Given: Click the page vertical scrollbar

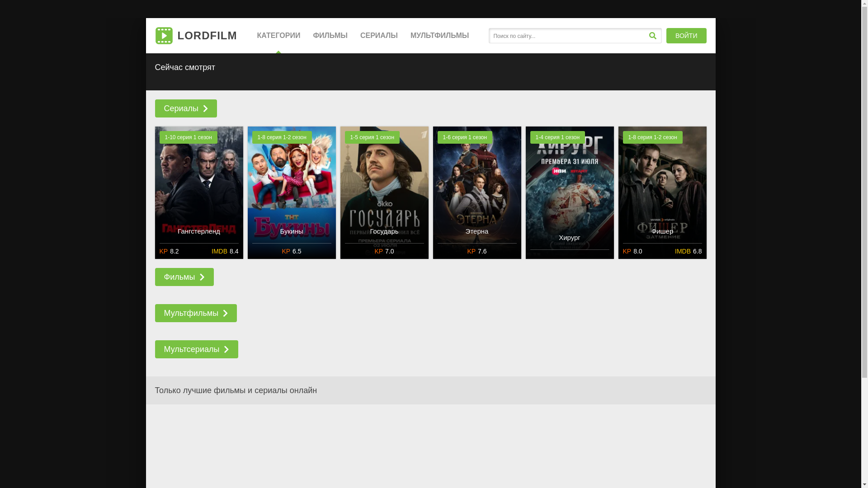Looking at the screenshot, I should 864,244.
